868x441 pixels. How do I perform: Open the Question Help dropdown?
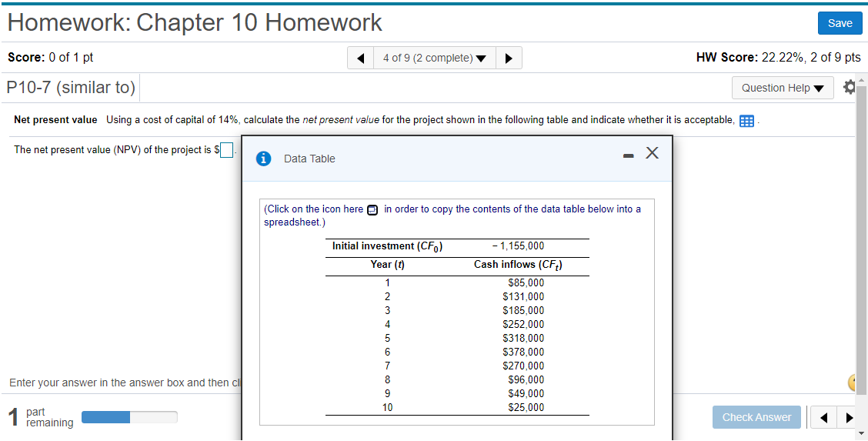[783, 88]
